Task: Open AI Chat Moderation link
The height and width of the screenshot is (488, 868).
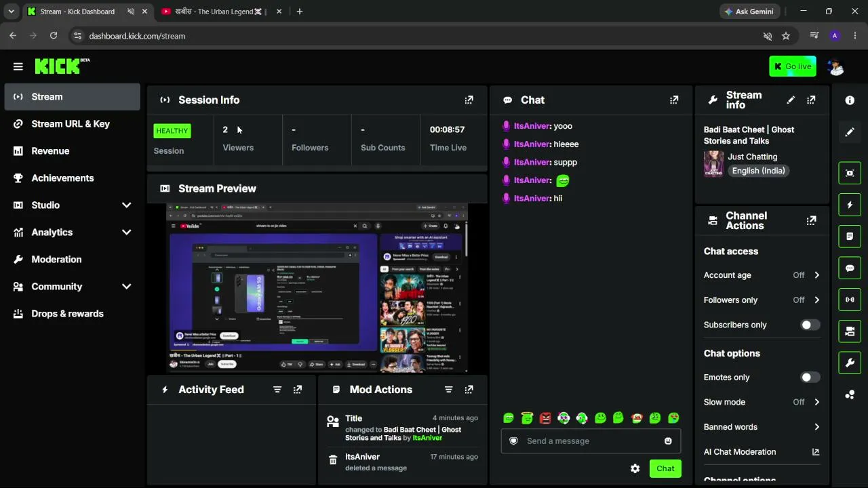Action: pyautogui.click(x=762, y=452)
